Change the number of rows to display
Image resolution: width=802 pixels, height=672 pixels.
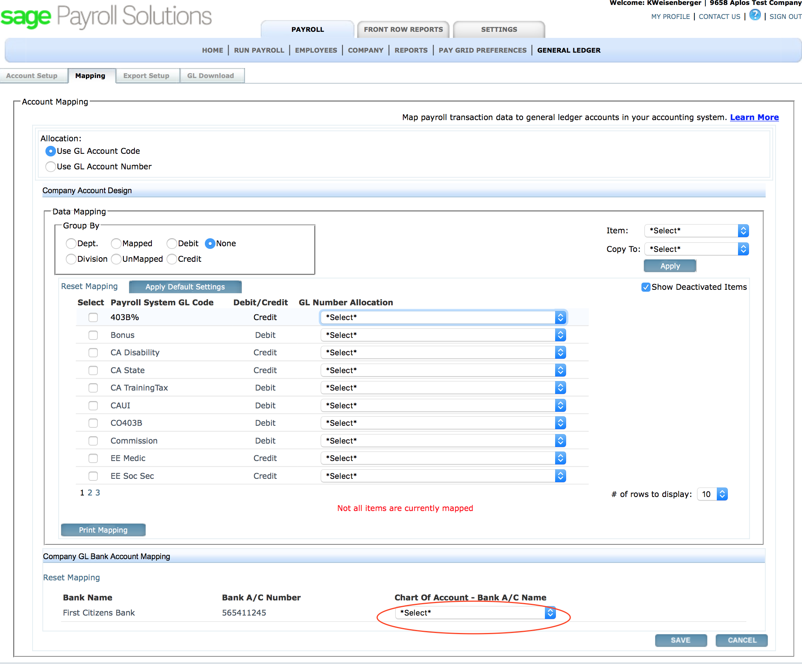712,495
